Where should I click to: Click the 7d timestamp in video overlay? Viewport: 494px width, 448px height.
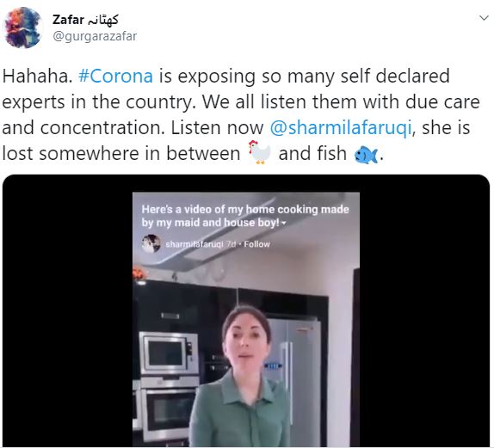click(x=232, y=244)
